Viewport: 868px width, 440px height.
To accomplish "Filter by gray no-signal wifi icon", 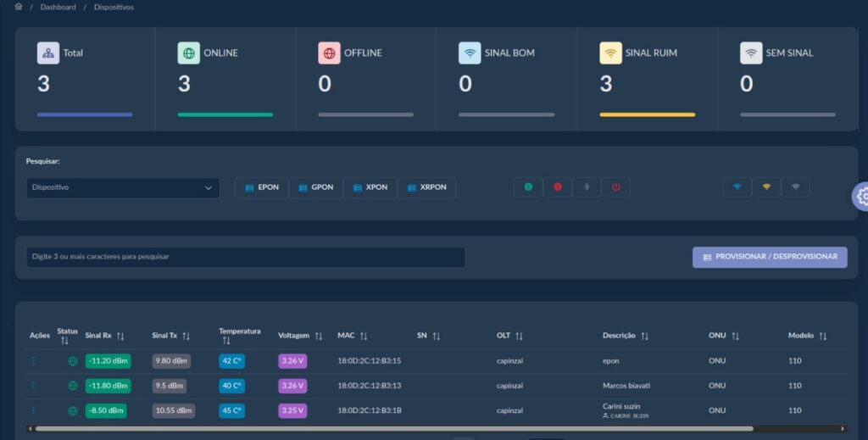I will tap(795, 187).
